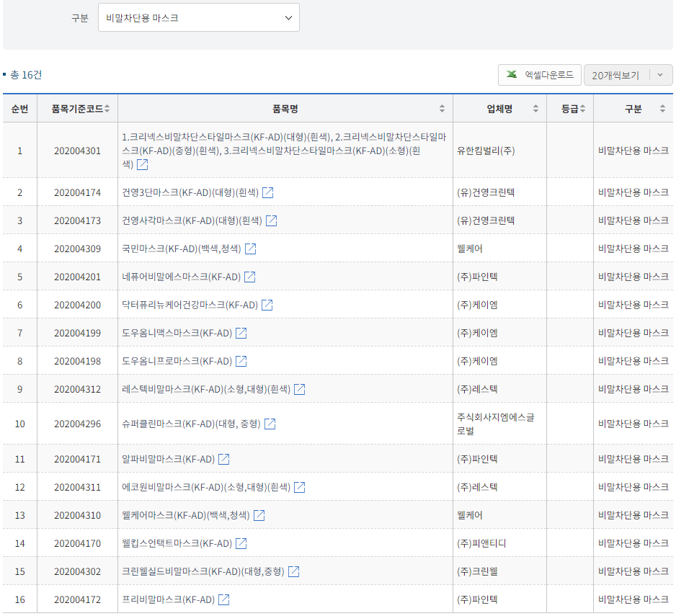Open 도우옴니프로마스크(KF-AD) product link

177,361
